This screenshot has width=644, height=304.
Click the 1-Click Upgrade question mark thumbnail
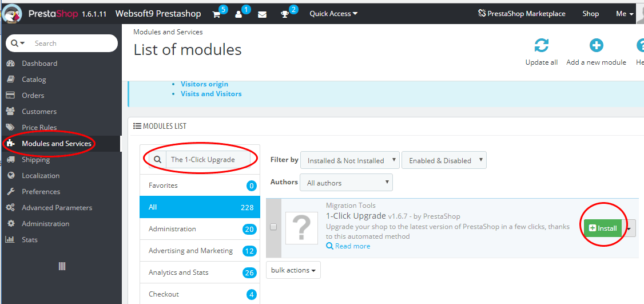click(301, 227)
